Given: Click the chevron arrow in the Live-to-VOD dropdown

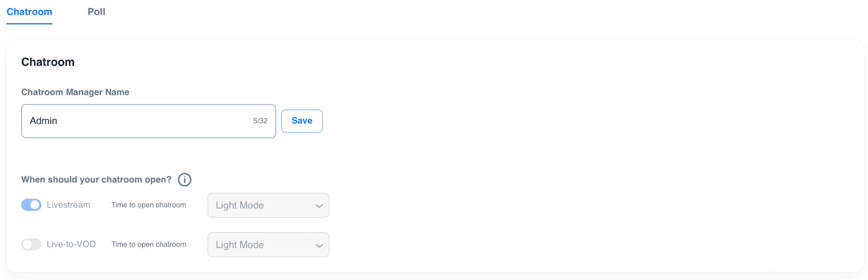Looking at the screenshot, I should tap(319, 246).
